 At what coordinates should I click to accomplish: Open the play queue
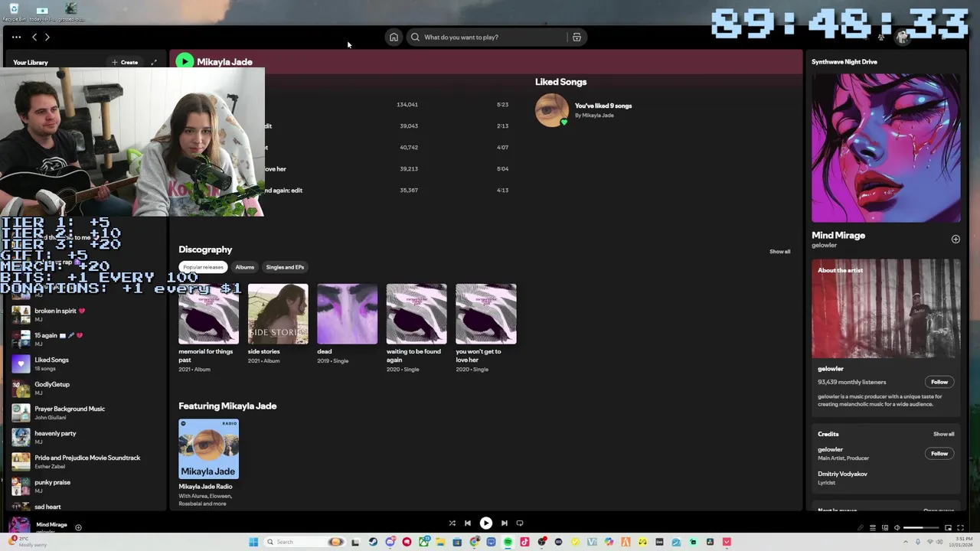pyautogui.click(x=872, y=527)
